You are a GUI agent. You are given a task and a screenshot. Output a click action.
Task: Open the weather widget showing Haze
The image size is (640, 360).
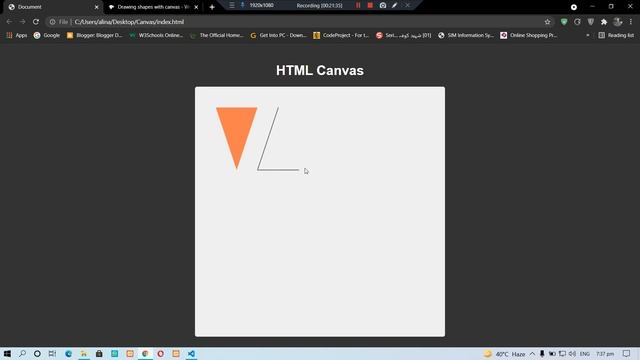coord(504,354)
